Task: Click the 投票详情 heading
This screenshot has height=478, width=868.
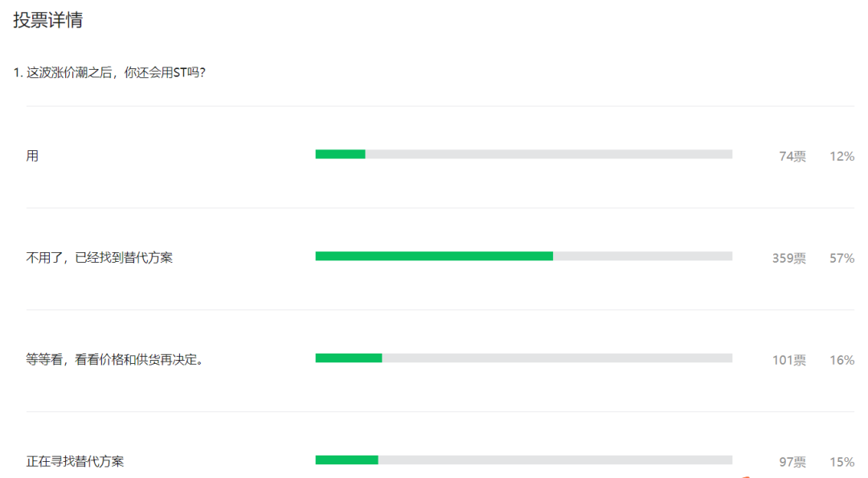Action: (48, 20)
